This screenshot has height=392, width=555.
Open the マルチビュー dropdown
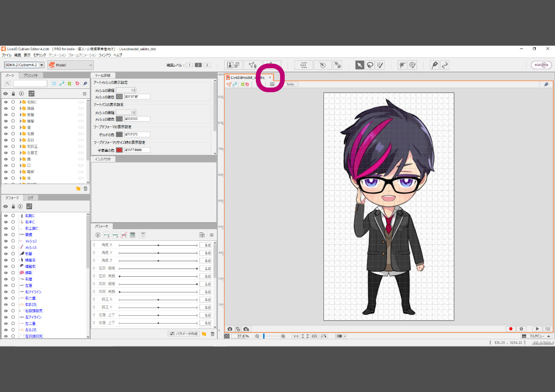(536, 336)
